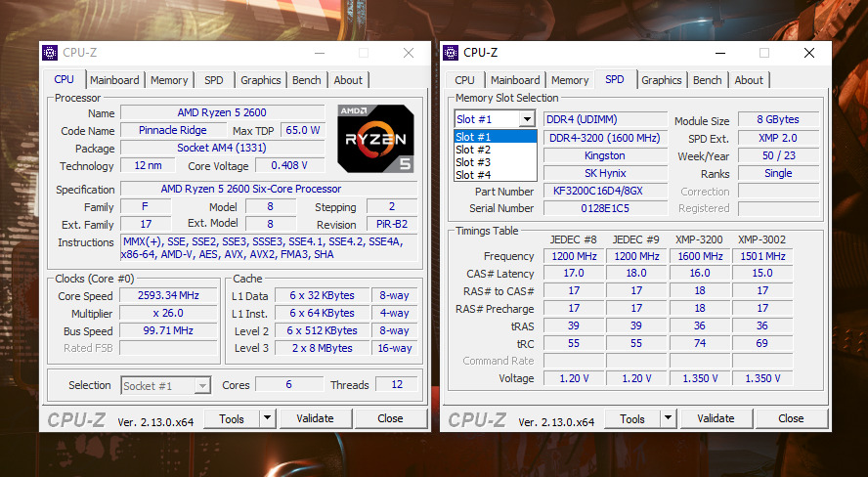Open Memory tab in right window
868x477 pixels.
click(570, 80)
